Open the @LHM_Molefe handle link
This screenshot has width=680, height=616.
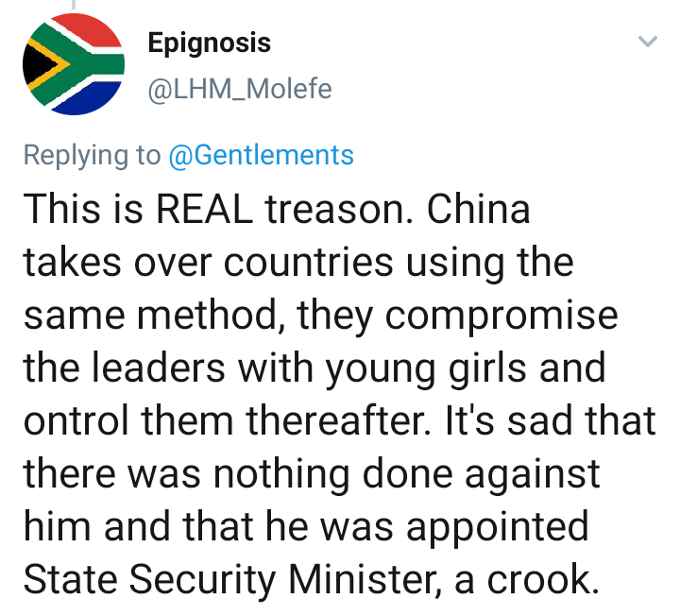[240, 90]
